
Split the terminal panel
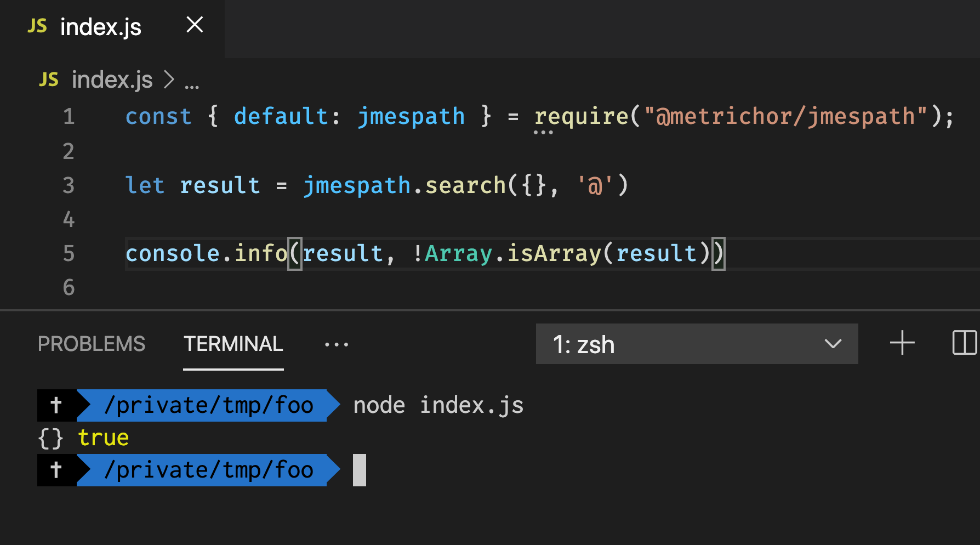pos(965,344)
